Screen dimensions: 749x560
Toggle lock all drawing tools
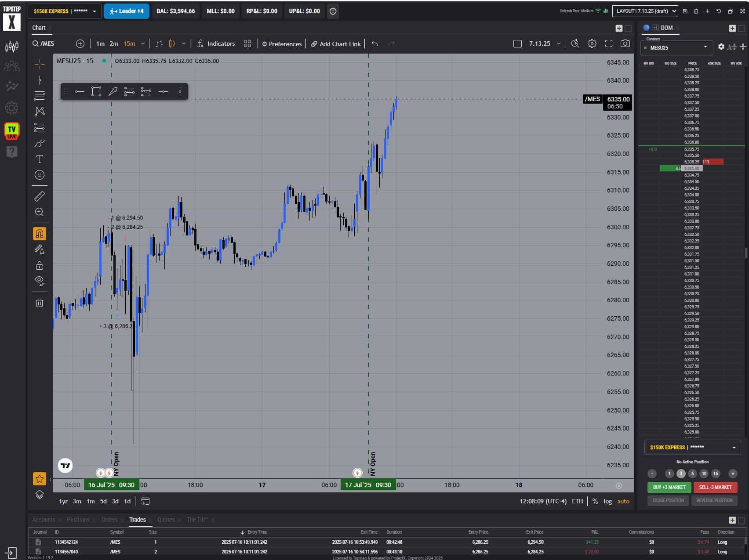40,265
